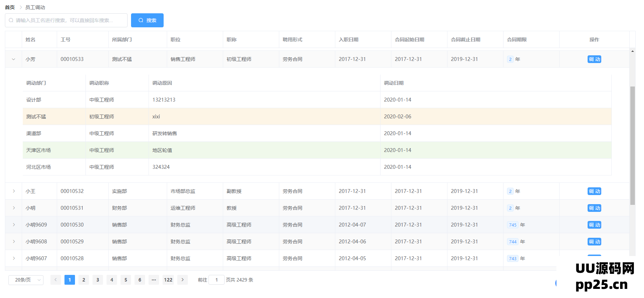Viewport: 644px width, 298px height.
Task: Focus the employee name search field
Action: coord(66,20)
